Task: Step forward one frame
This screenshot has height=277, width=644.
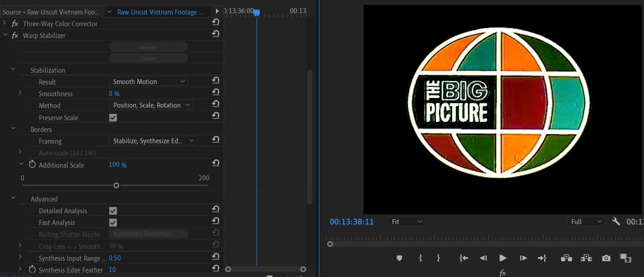Action: click(x=523, y=258)
